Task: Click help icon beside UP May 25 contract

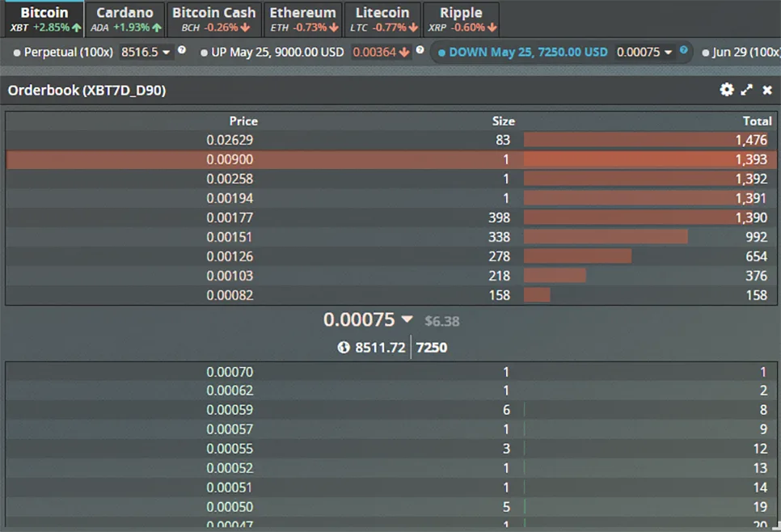Action: coord(420,50)
